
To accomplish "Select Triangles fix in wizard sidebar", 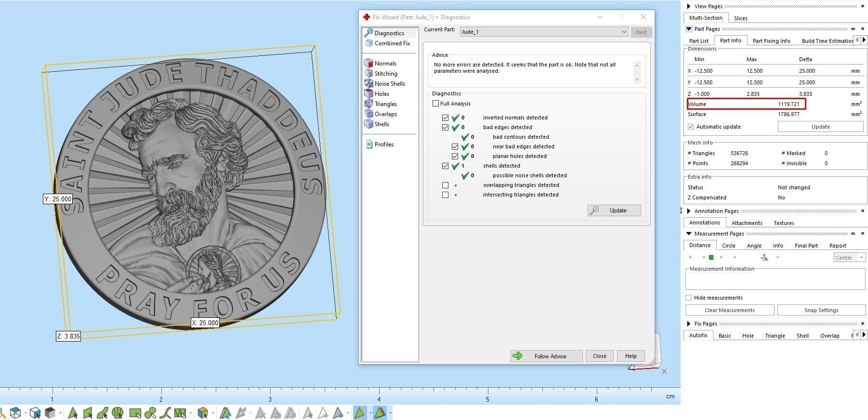I will (x=381, y=104).
